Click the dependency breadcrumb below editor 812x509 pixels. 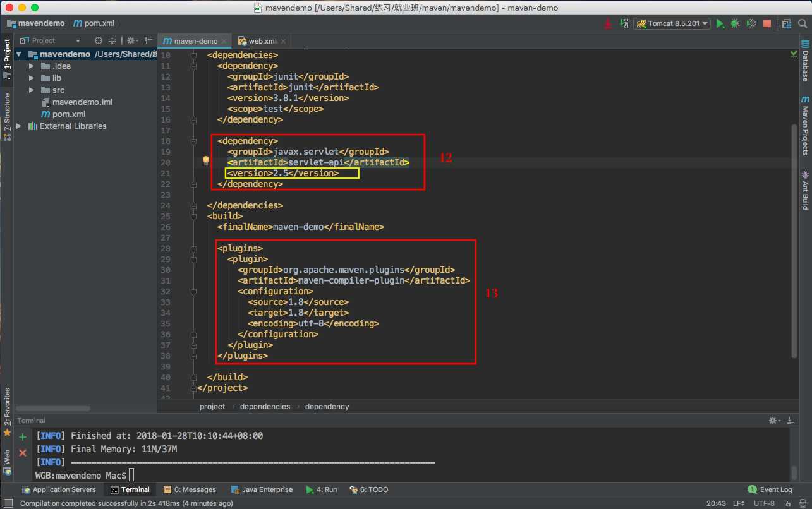pyautogui.click(x=327, y=407)
